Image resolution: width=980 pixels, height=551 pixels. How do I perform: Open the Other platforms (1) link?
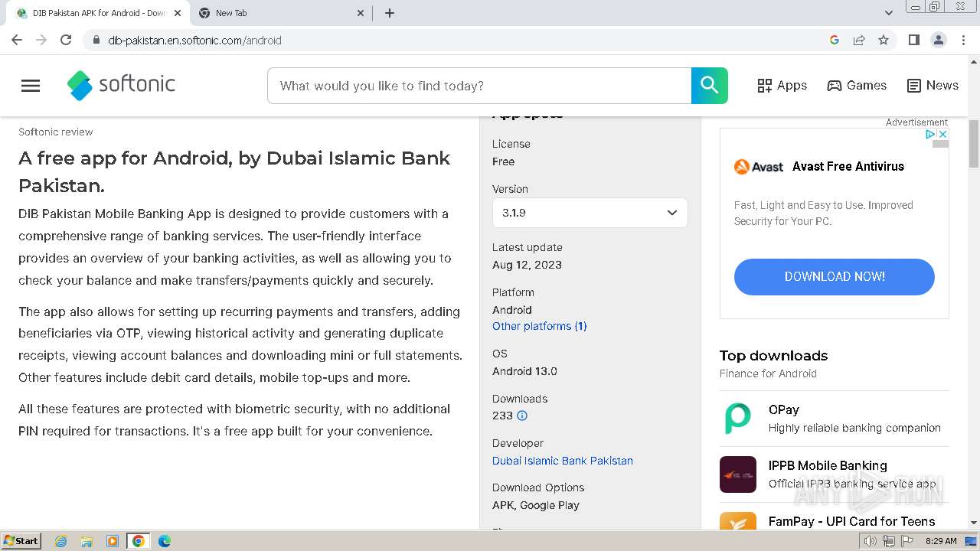pos(539,326)
